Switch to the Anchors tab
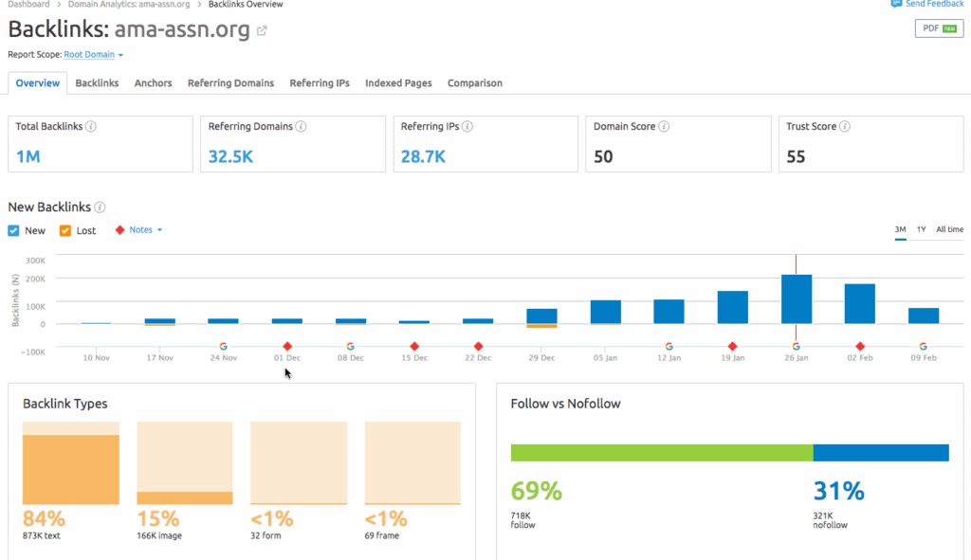This screenshot has width=971, height=560. (153, 83)
